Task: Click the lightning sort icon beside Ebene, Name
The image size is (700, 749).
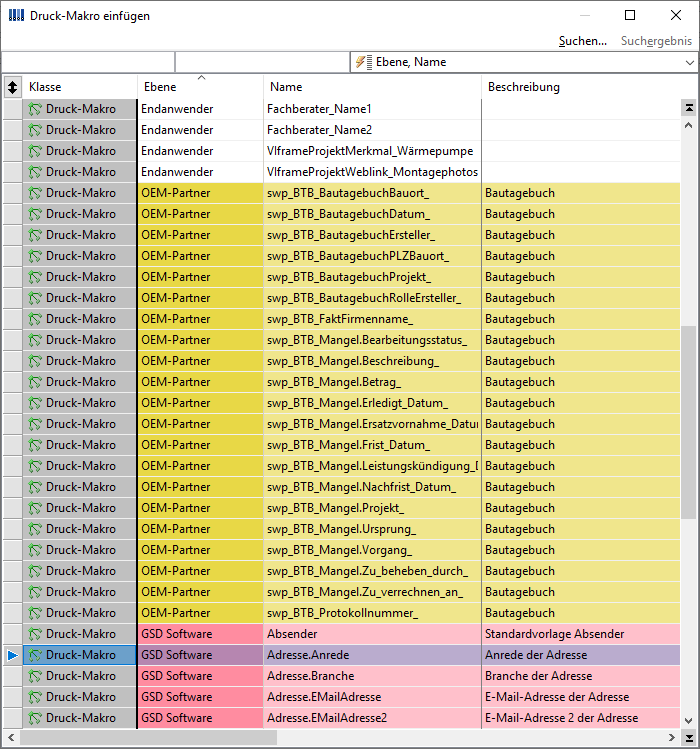Action: (364, 63)
